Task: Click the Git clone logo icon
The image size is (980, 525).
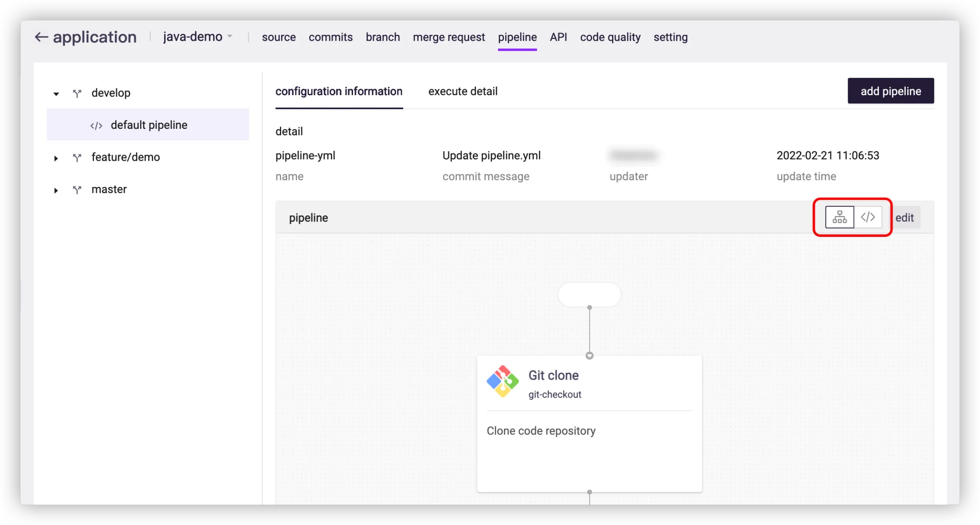Action: pyautogui.click(x=502, y=381)
